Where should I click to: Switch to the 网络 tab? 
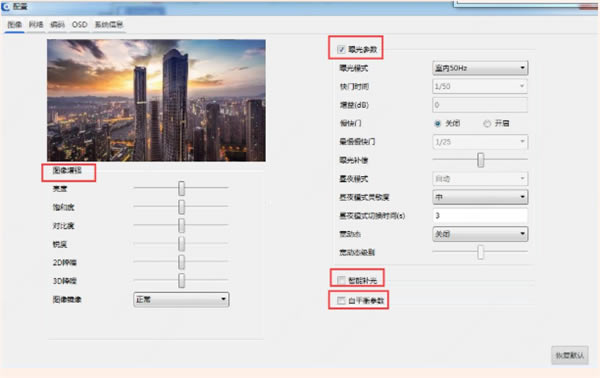point(36,24)
